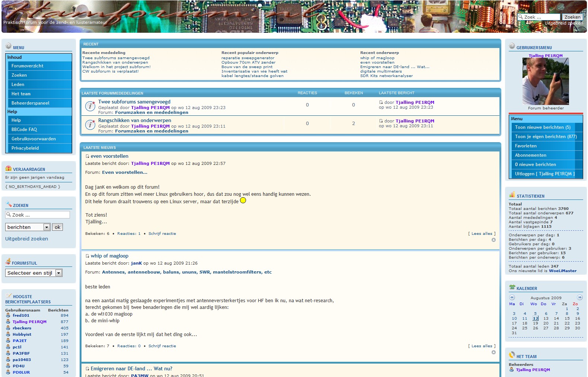Click next month arrow in calendar
588x377 pixels.
pyautogui.click(x=579, y=297)
